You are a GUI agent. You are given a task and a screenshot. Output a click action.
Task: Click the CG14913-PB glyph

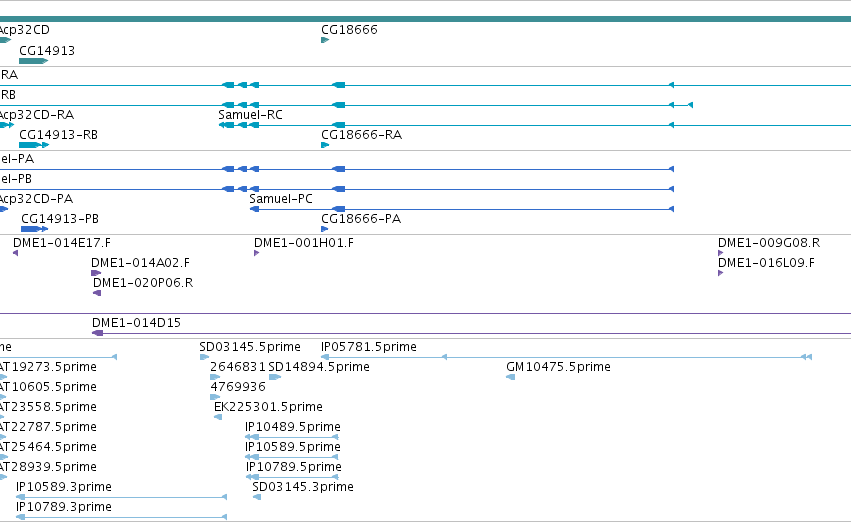[x=34, y=229]
